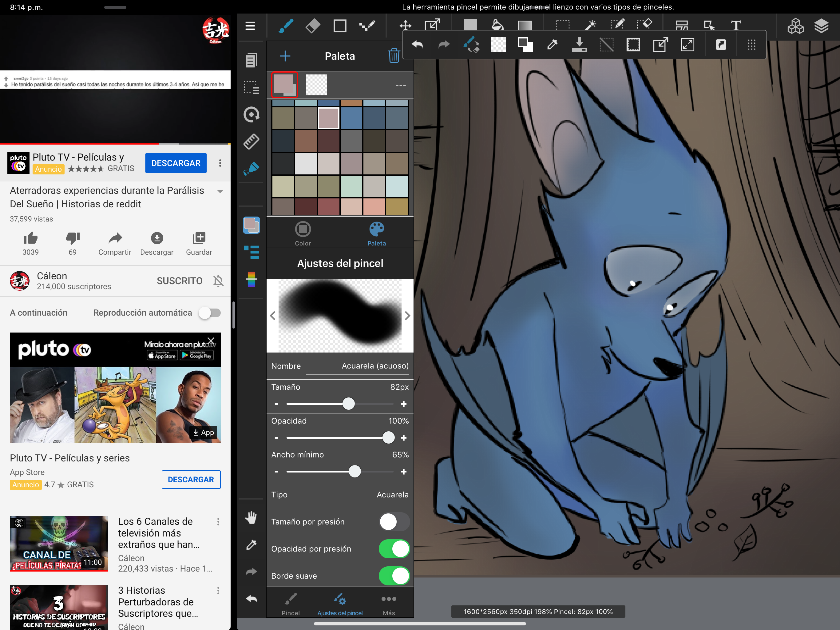The width and height of the screenshot is (840, 630).
Task: Open the hamburger main menu
Action: click(x=250, y=26)
